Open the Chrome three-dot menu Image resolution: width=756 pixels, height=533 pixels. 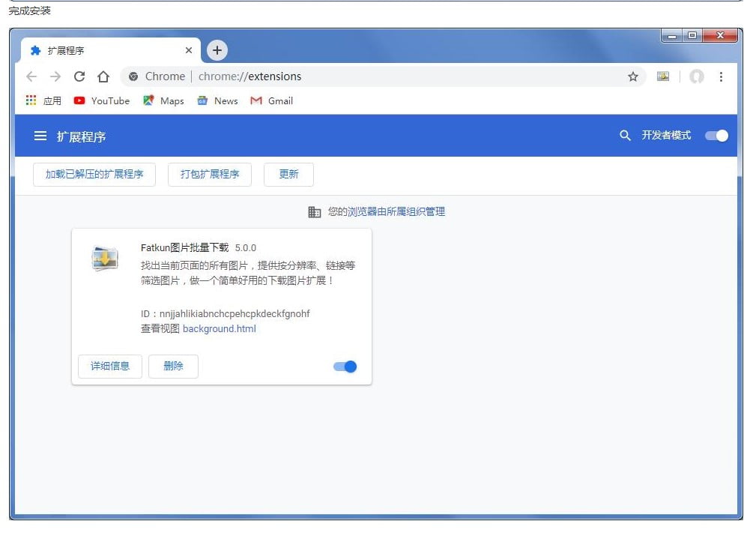721,76
